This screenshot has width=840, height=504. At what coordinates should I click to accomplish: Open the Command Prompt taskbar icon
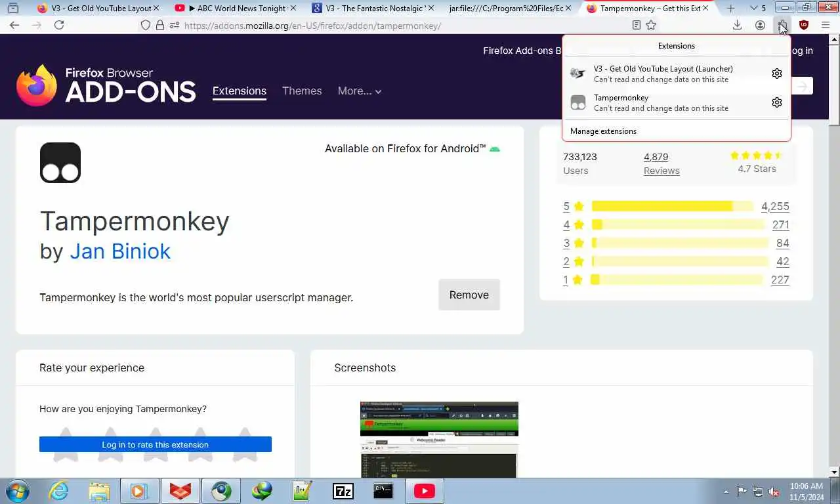tap(383, 491)
